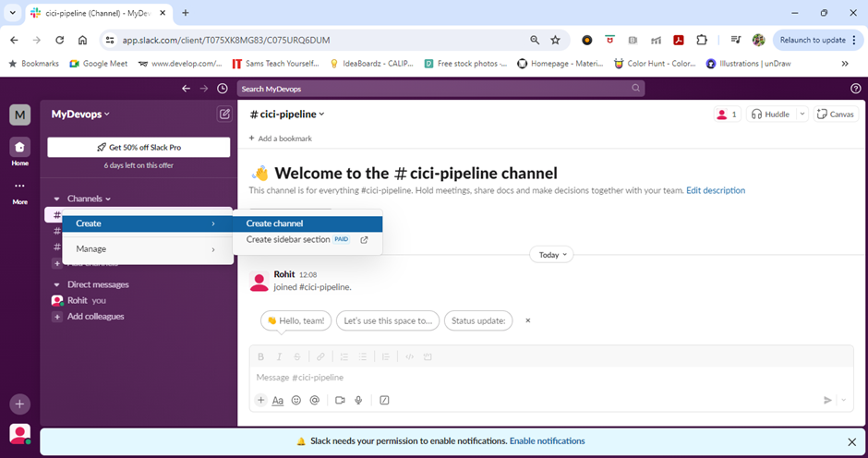Open Chrome's tab search dropdown
This screenshot has height=458, width=868.
[x=12, y=13]
